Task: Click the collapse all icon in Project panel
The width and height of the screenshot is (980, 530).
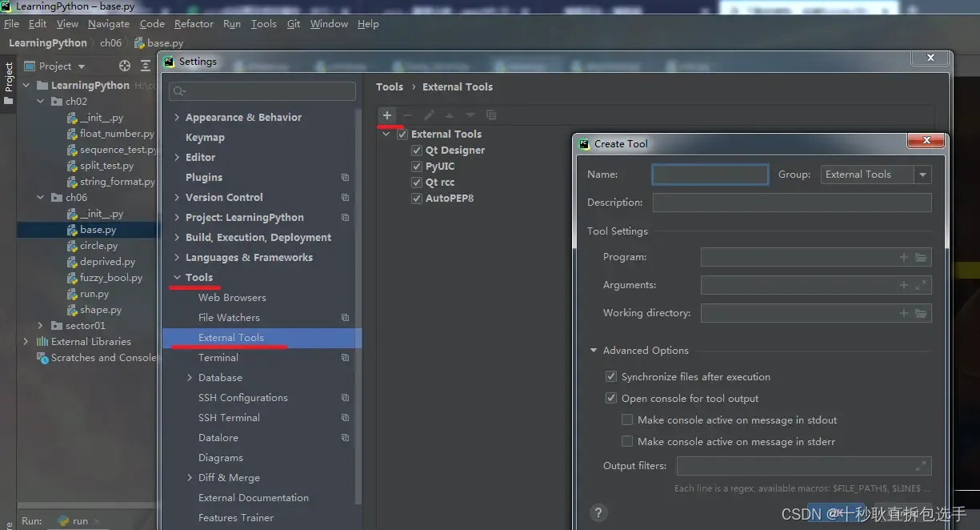Action: point(146,66)
